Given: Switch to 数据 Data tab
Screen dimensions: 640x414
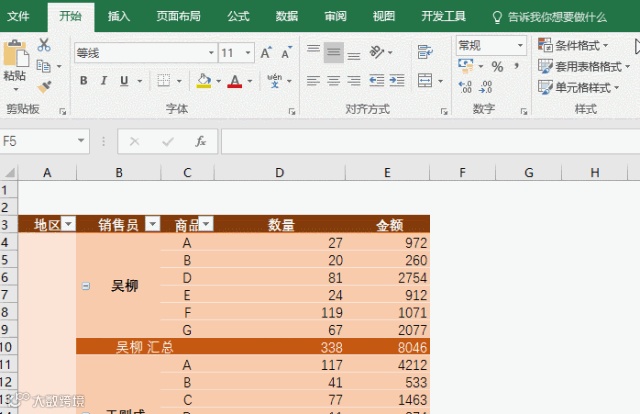Looking at the screenshot, I should click(287, 16).
